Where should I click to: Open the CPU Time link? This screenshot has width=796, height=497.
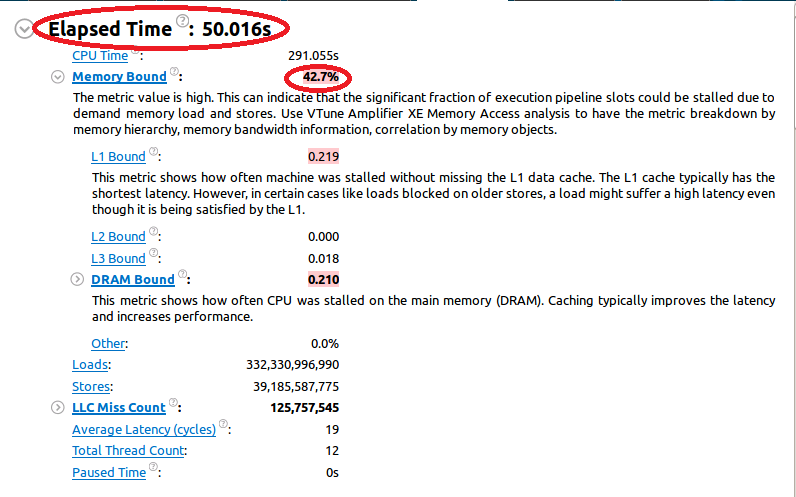[x=100, y=55]
